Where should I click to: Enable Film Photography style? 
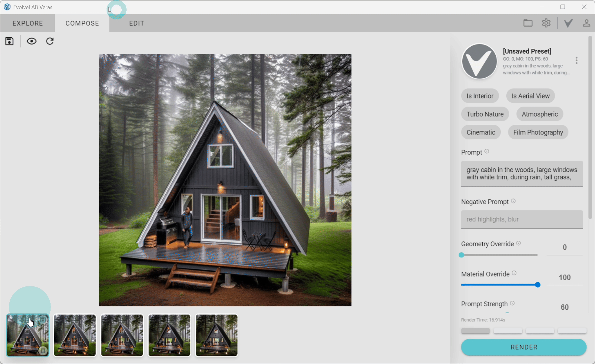click(538, 132)
